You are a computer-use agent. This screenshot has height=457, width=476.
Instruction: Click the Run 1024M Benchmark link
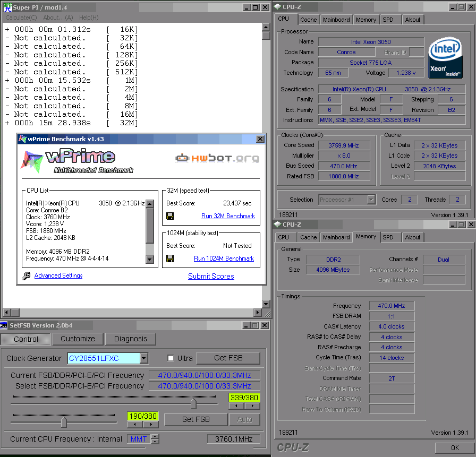click(224, 258)
